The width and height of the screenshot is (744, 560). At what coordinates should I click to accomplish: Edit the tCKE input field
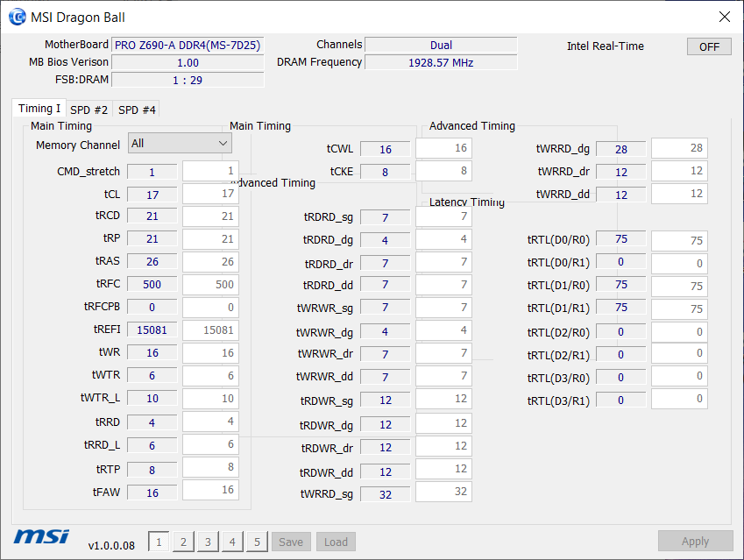443,171
